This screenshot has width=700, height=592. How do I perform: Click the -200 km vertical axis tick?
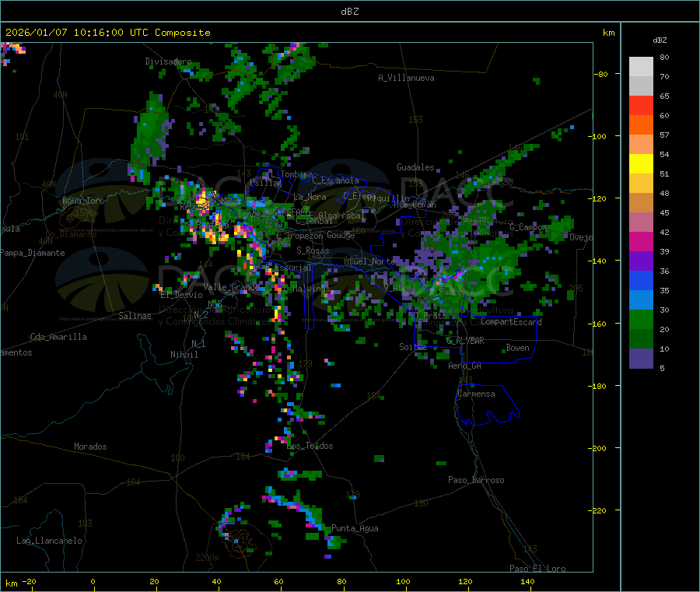(599, 448)
